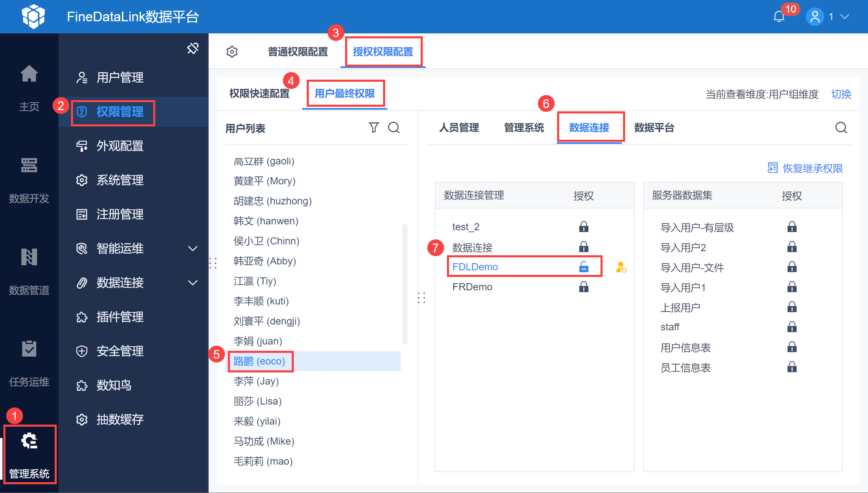Click search icon in user list header

(x=394, y=128)
